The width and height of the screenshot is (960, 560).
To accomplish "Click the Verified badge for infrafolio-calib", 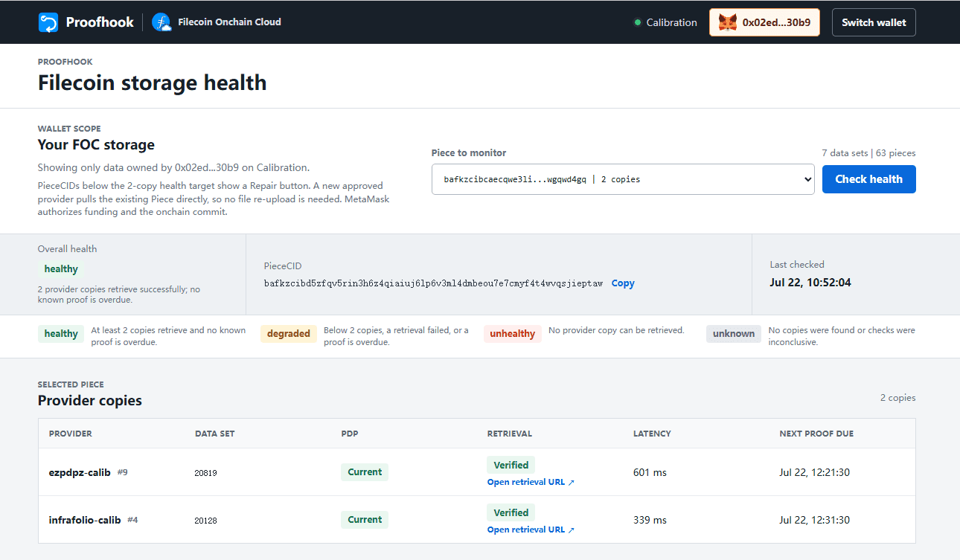I will click(511, 512).
